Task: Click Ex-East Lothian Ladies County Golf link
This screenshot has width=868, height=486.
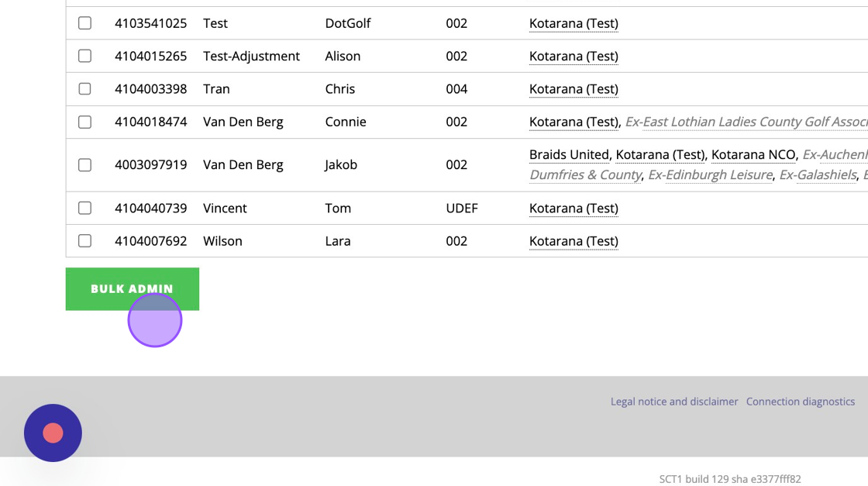Action: tap(746, 122)
